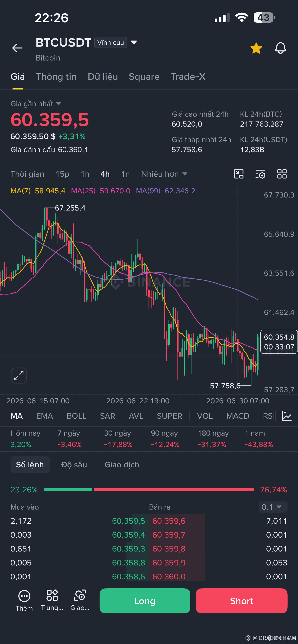The width and height of the screenshot is (298, 644).
Task: Open price alert bell icon
Action: [x=281, y=48]
